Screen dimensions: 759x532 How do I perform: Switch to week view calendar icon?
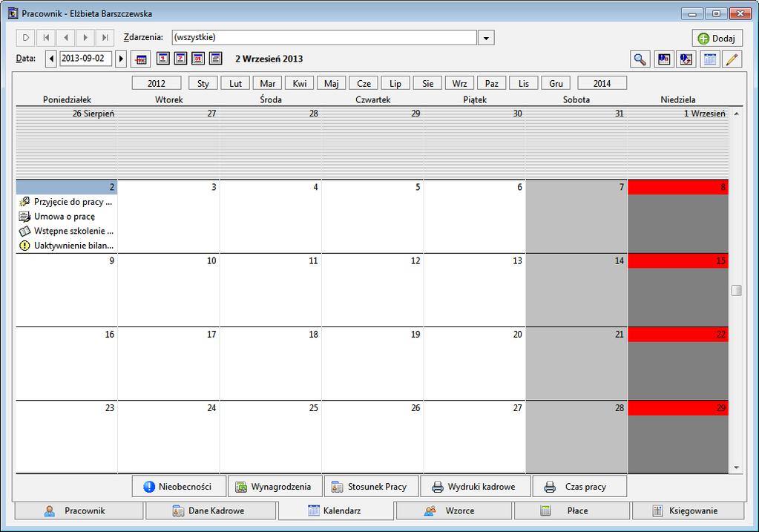click(x=180, y=59)
